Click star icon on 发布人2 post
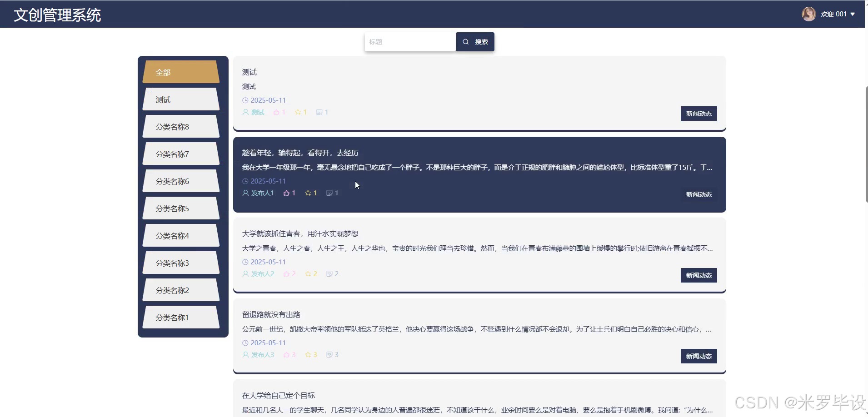Screen dimensions: 868x417 point(308,274)
